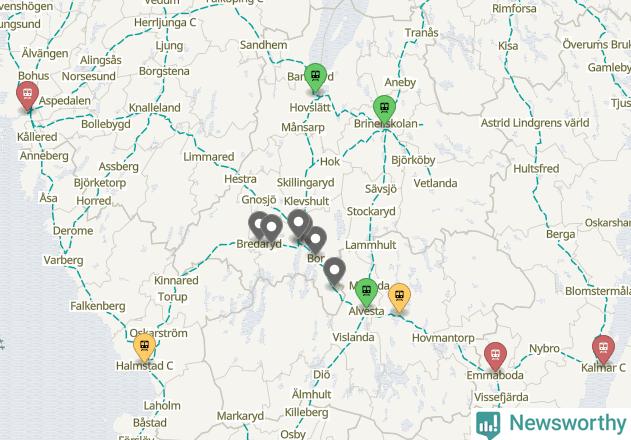Click the gray pin just above Bor
Image resolution: width=631 pixels, height=440 pixels.
tap(316, 241)
